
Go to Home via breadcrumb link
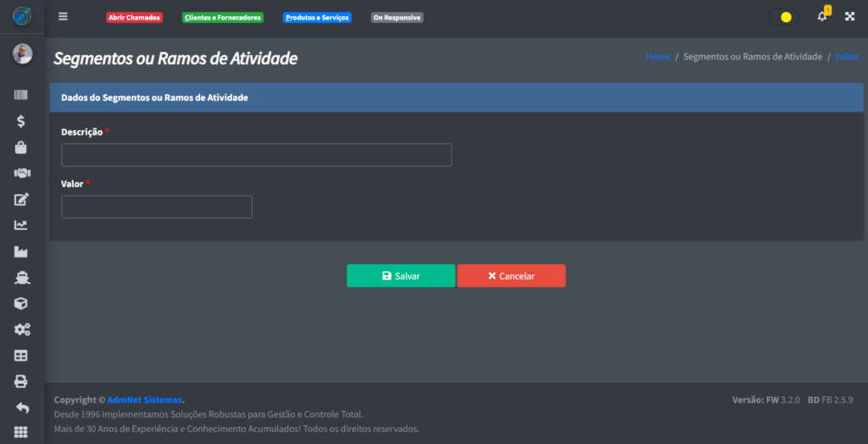[x=657, y=57]
